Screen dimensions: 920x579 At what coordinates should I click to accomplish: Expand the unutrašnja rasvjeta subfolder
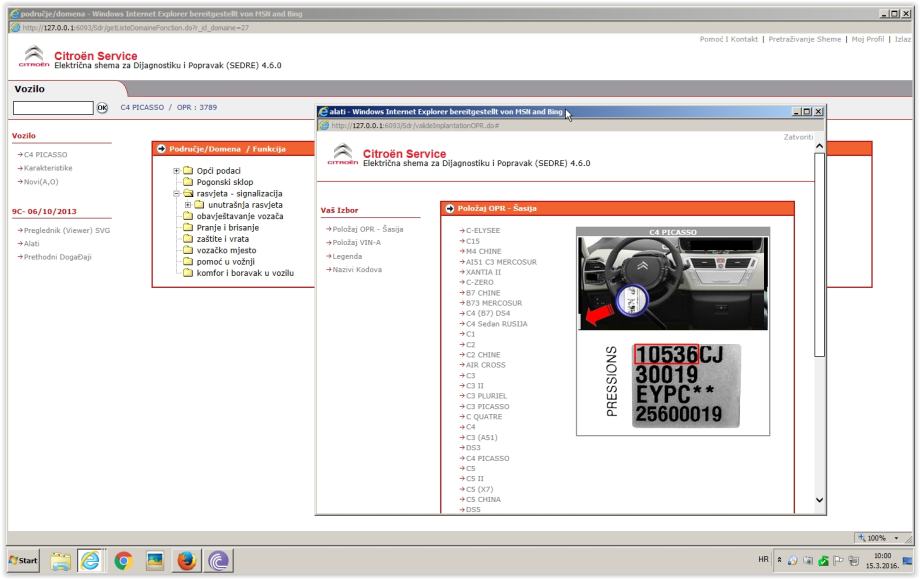[188, 205]
